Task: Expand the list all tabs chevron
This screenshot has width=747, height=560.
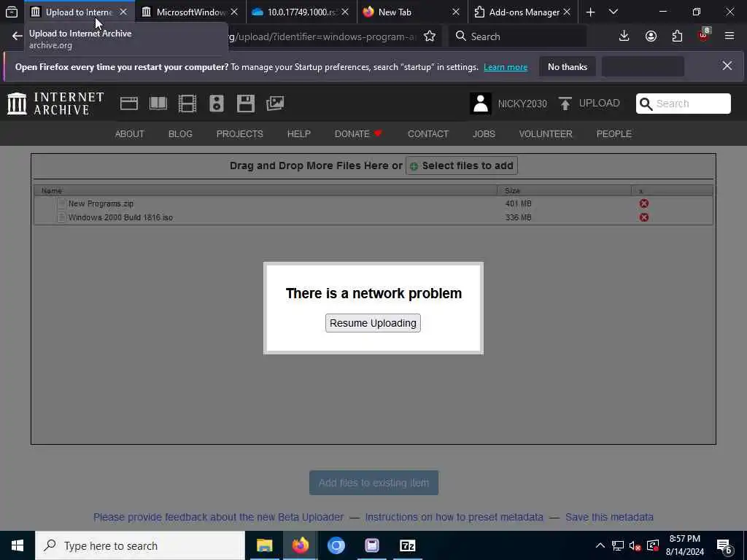Action: tap(614, 12)
